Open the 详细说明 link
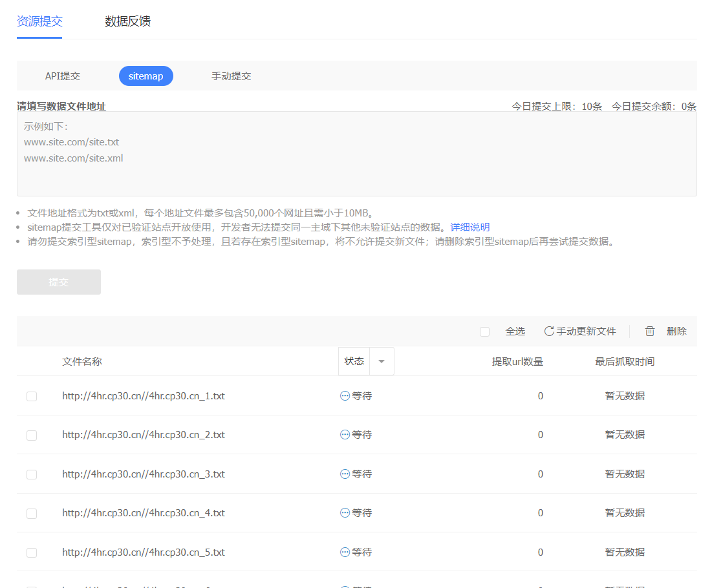 coord(471,227)
